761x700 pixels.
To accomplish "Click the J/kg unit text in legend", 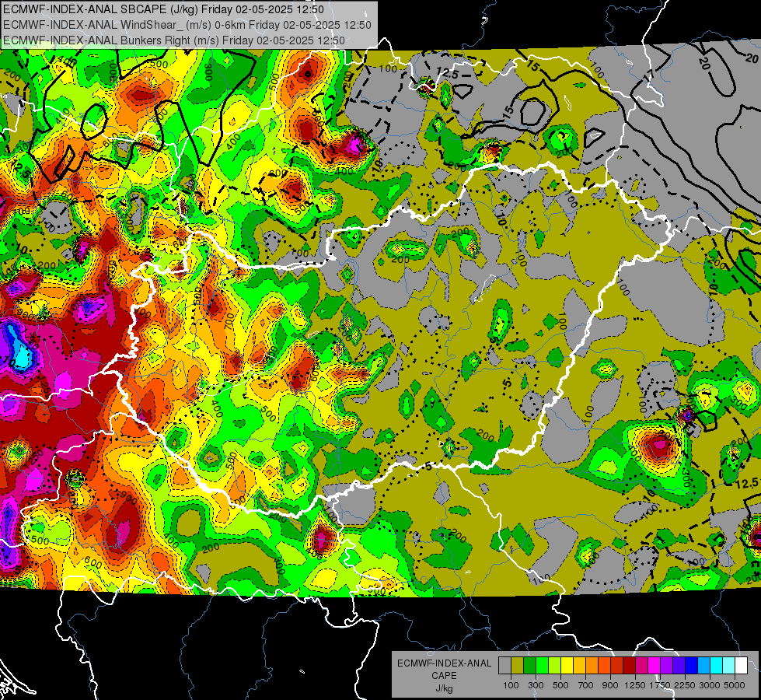I will click(444, 688).
